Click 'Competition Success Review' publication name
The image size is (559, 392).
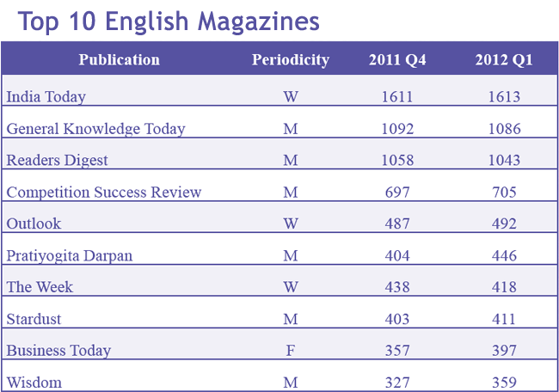click(104, 193)
